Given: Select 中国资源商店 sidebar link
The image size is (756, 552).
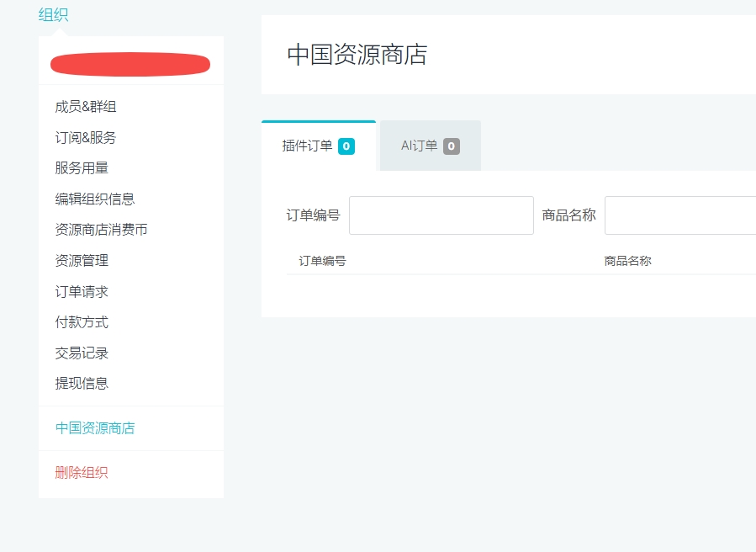Looking at the screenshot, I should tap(95, 428).
